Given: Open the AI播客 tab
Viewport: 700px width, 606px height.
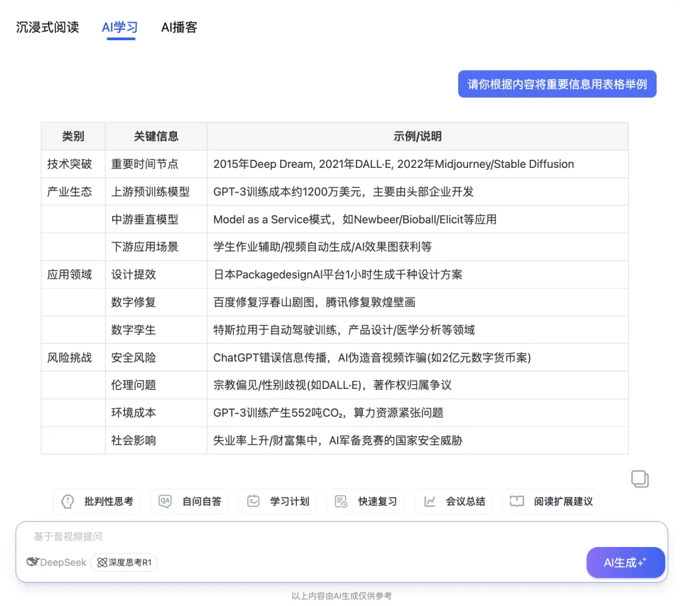Looking at the screenshot, I should (x=179, y=27).
